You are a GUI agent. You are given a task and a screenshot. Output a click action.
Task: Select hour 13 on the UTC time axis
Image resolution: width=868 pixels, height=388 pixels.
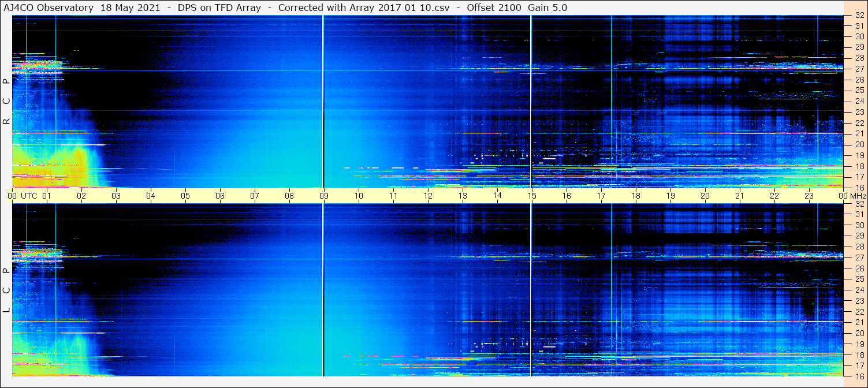[x=463, y=196]
